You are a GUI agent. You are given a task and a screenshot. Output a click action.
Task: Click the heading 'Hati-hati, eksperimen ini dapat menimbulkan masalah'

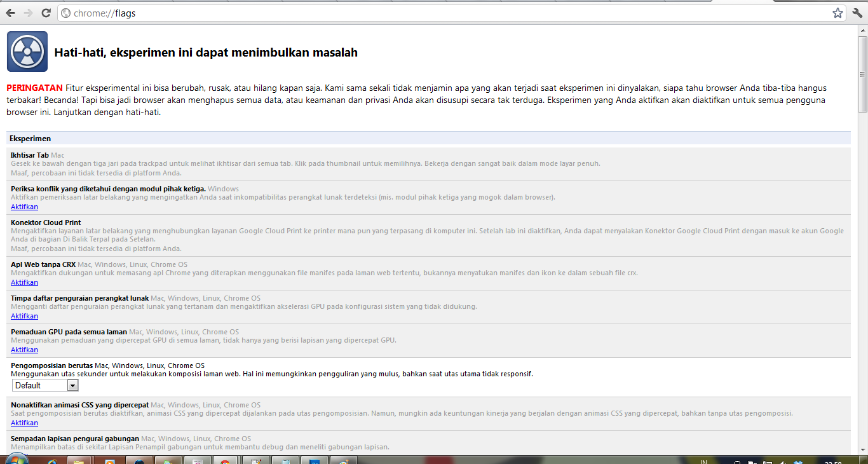[206, 53]
